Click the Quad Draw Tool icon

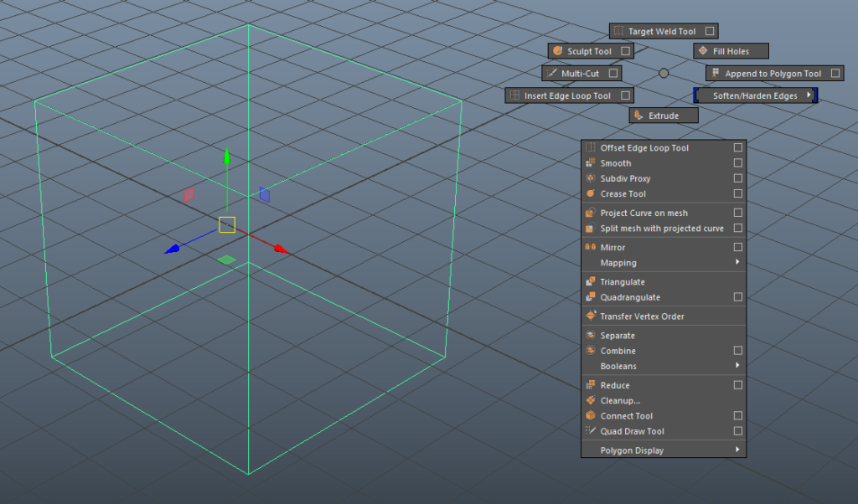[591, 430]
